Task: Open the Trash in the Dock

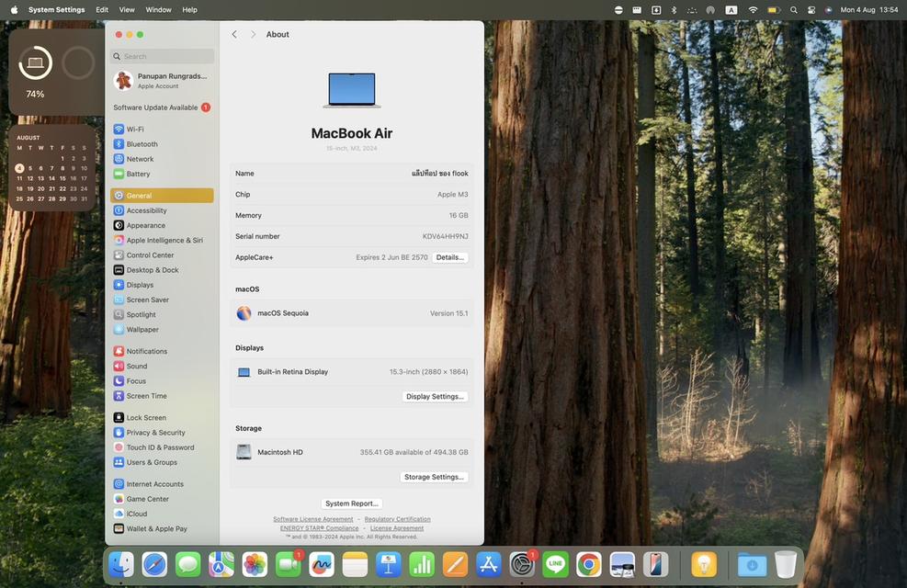Action: [x=785, y=565]
